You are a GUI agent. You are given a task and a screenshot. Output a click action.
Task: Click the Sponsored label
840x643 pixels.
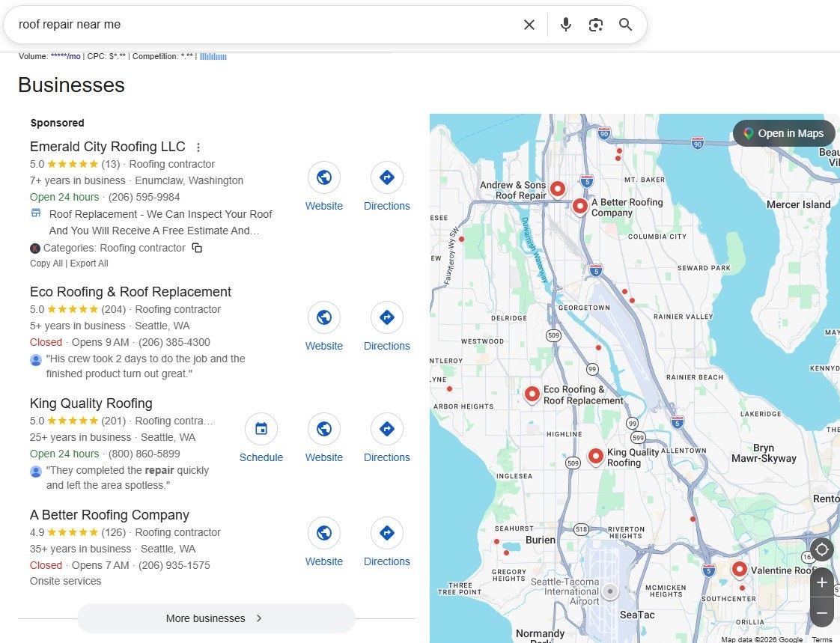click(x=58, y=123)
